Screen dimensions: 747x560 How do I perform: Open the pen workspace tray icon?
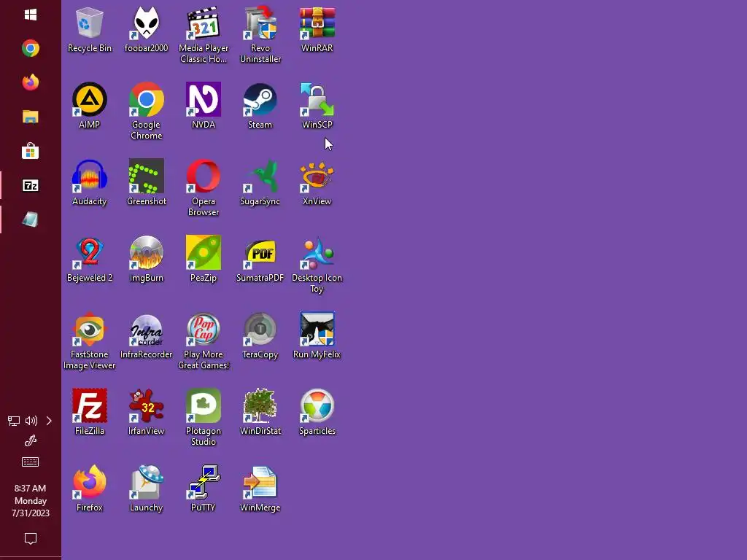31,441
